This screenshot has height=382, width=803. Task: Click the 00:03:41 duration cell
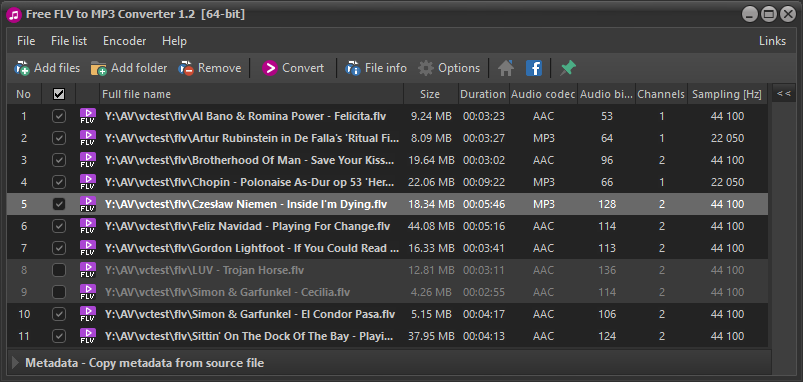[484, 248]
